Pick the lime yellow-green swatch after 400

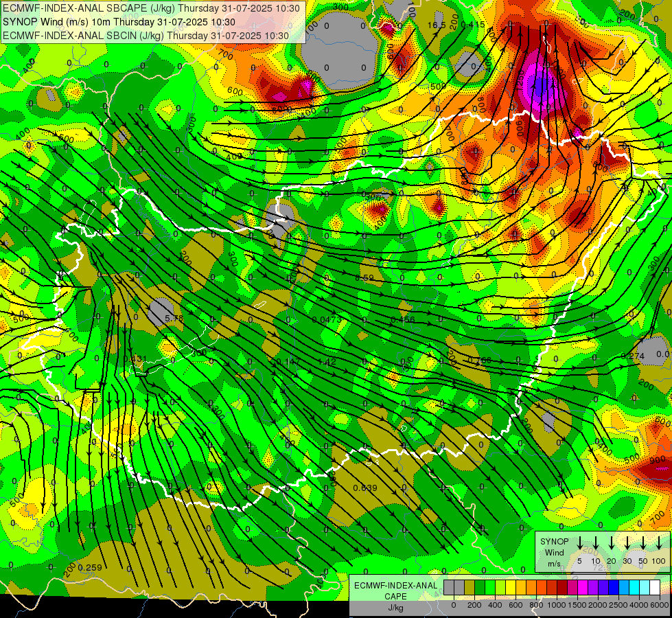coord(500,587)
